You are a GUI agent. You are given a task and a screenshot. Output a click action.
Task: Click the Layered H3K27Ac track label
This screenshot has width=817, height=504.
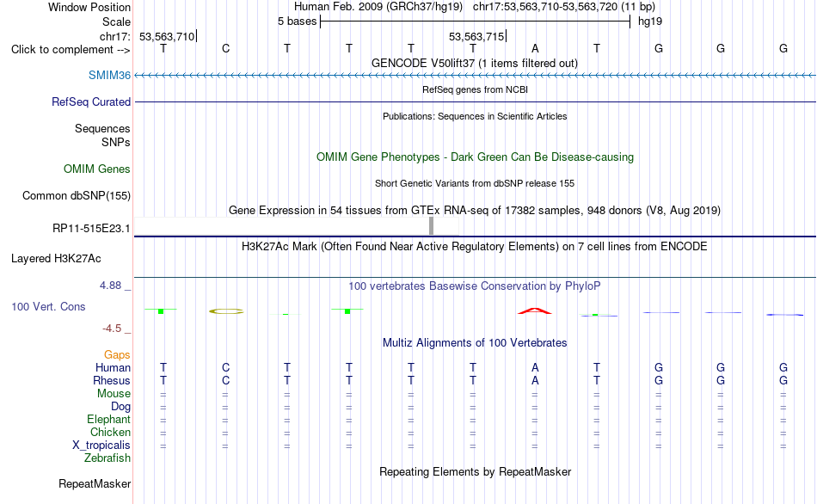tap(56, 259)
